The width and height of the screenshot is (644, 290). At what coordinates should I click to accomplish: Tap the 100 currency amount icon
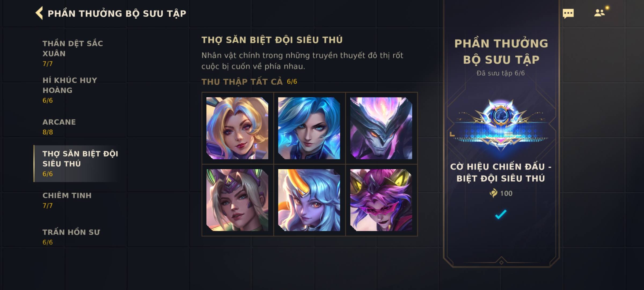point(493,193)
